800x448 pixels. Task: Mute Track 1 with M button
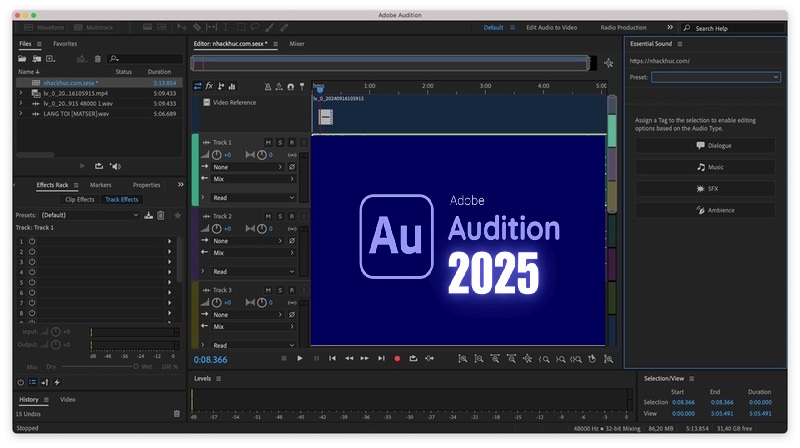coord(268,142)
